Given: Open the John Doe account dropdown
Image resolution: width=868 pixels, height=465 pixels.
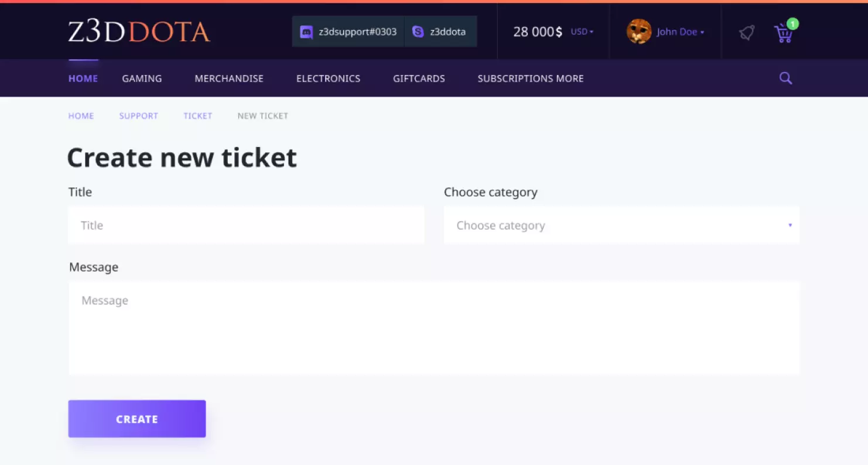Looking at the screenshot, I should click(680, 32).
